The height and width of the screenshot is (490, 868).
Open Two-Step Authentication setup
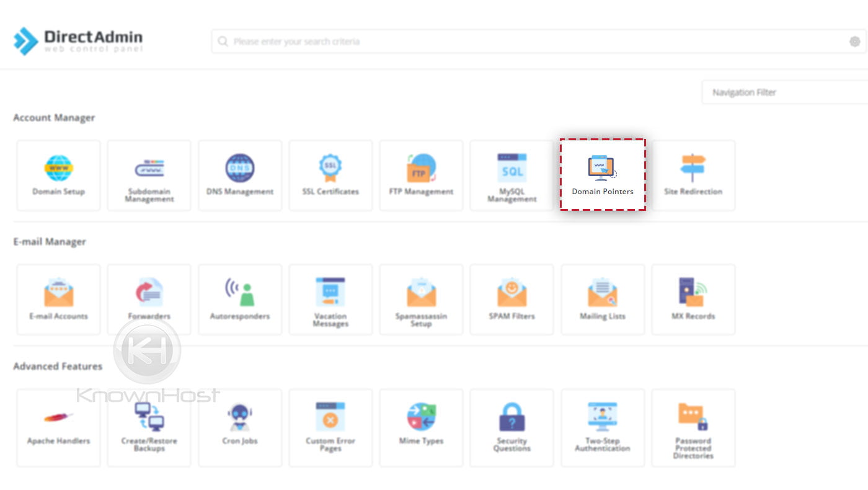tap(602, 428)
